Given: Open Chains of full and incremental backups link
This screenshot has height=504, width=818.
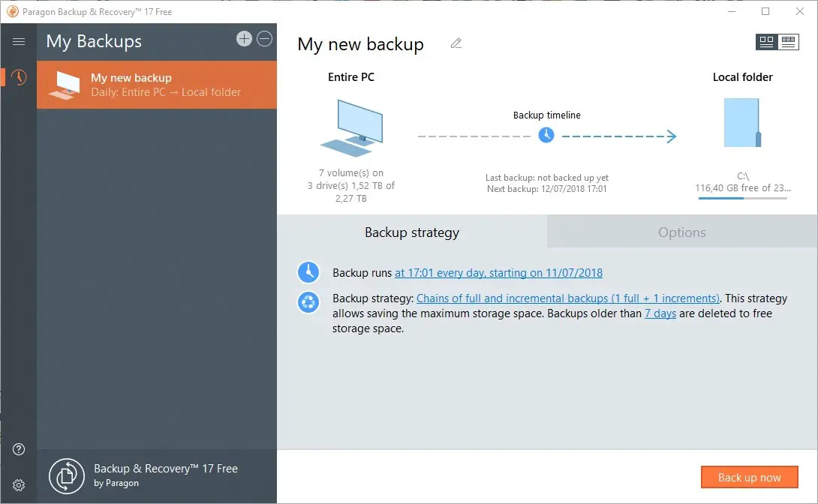Looking at the screenshot, I should click(x=567, y=298).
